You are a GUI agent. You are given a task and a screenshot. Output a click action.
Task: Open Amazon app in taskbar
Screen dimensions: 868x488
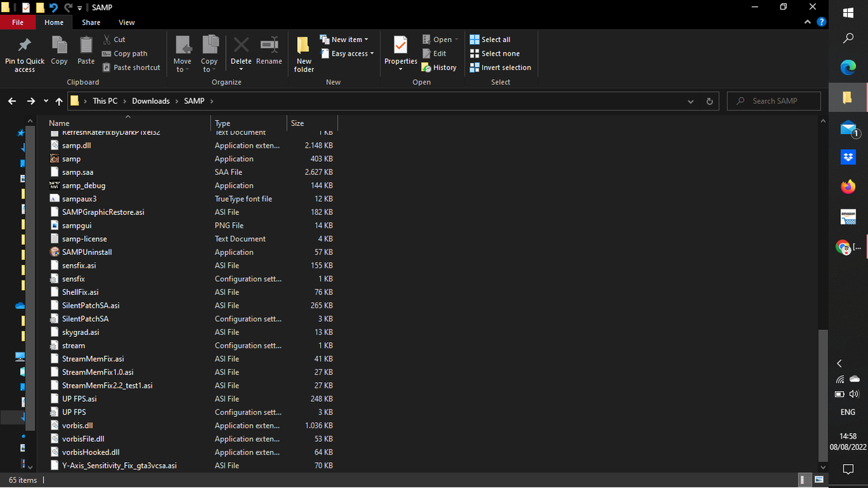[848, 217]
